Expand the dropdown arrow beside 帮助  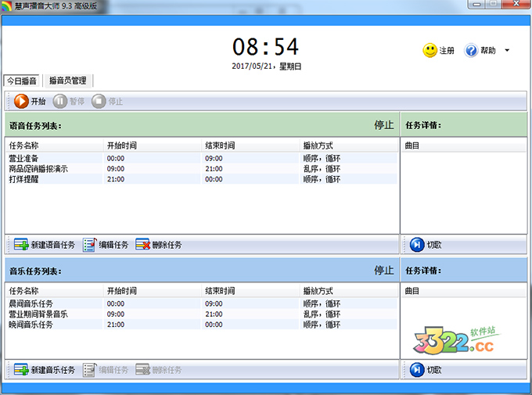tap(507, 51)
